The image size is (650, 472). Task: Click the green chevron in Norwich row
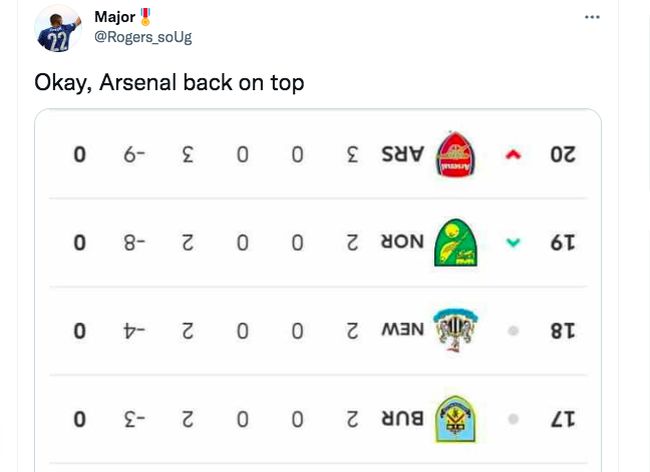pyautogui.click(x=513, y=242)
